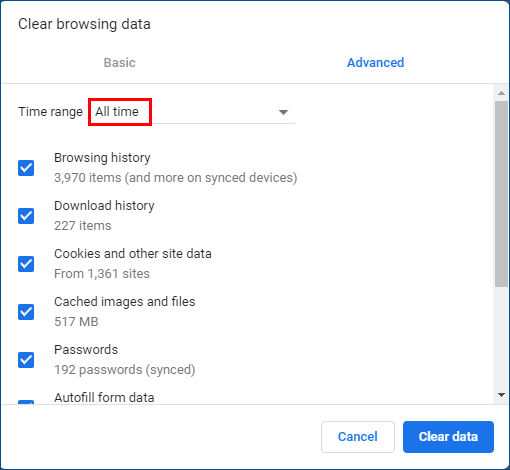
Task: Select the All time range field
Action: (192, 112)
